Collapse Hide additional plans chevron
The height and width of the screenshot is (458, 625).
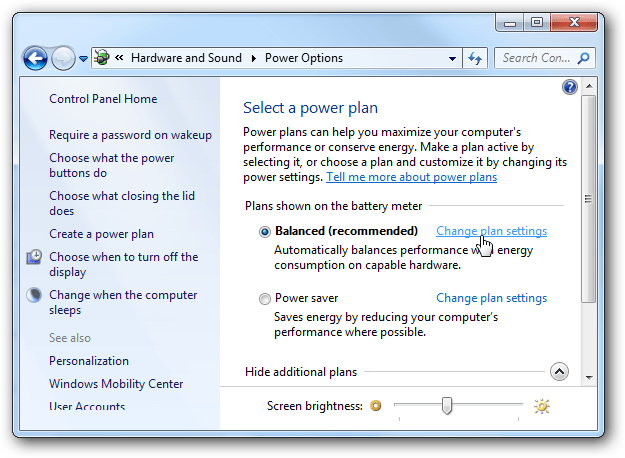click(559, 372)
